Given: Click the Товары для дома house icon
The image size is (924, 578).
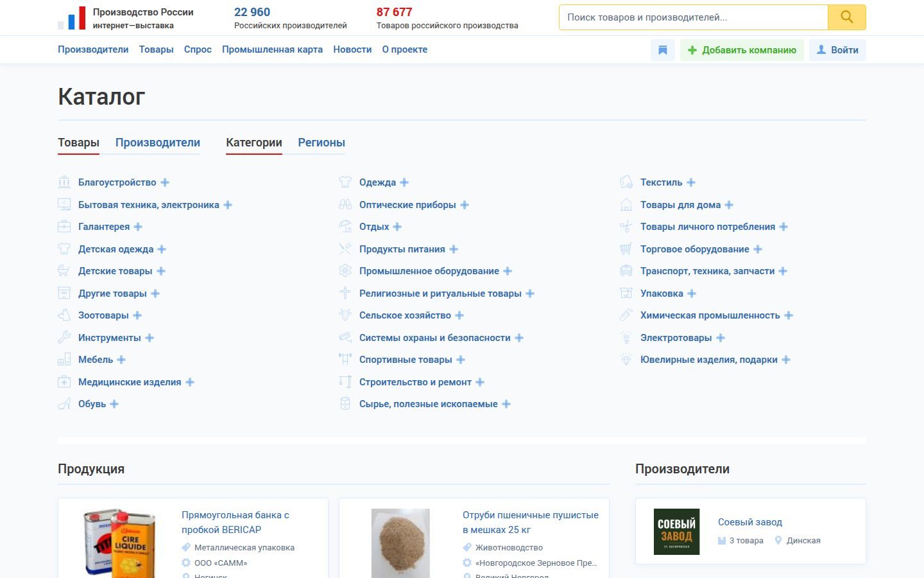Looking at the screenshot, I should point(626,205).
